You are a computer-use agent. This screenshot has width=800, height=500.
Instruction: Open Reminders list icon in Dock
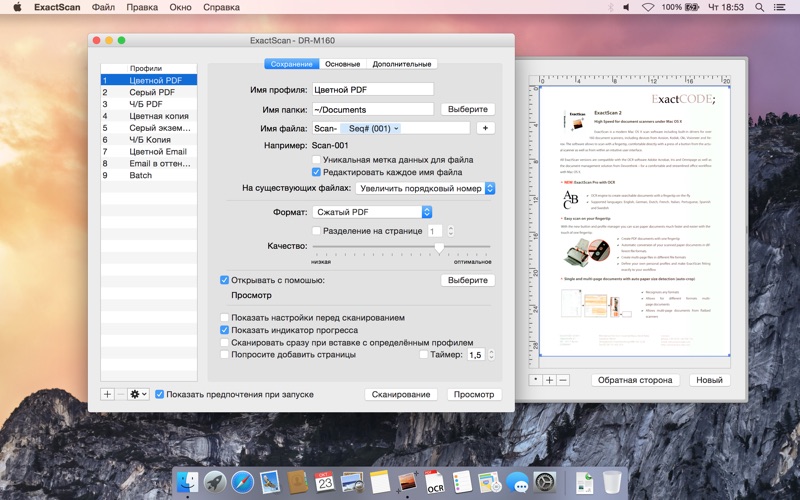point(462,482)
